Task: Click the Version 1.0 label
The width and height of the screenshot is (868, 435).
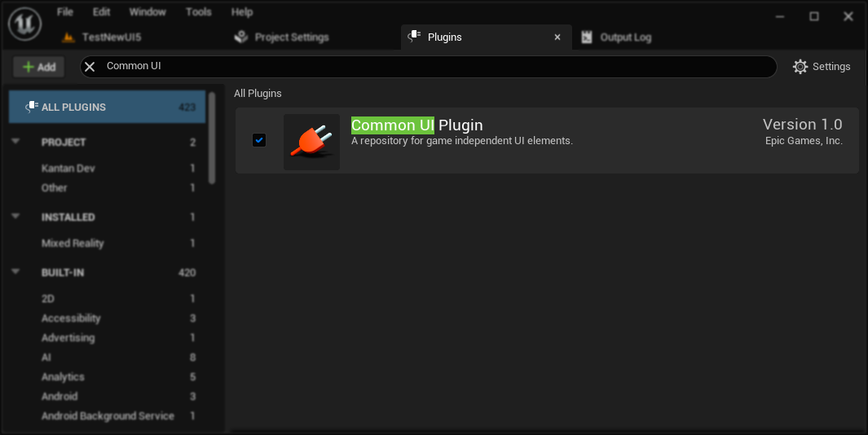Action: point(803,125)
